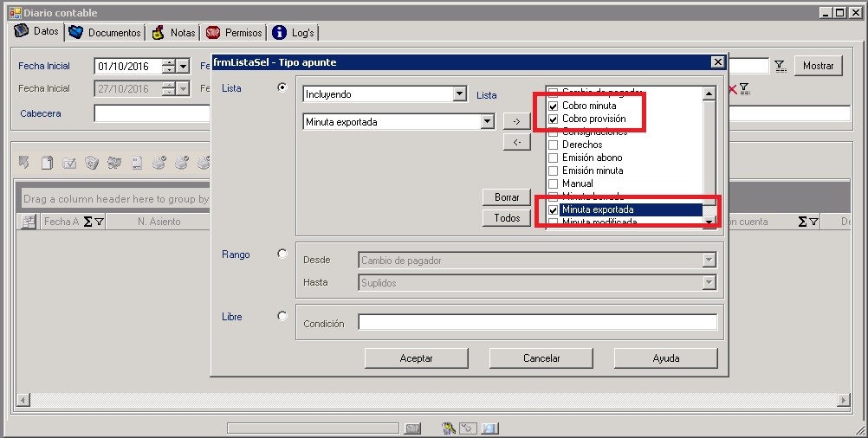Click the trash bin icon in grid toolbar
Image resolution: width=868 pixels, height=438 pixels.
(x=91, y=162)
